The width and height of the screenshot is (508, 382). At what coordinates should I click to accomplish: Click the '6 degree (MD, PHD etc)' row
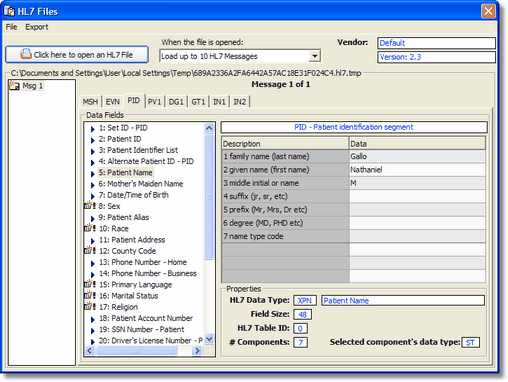[x=354, y=223]
